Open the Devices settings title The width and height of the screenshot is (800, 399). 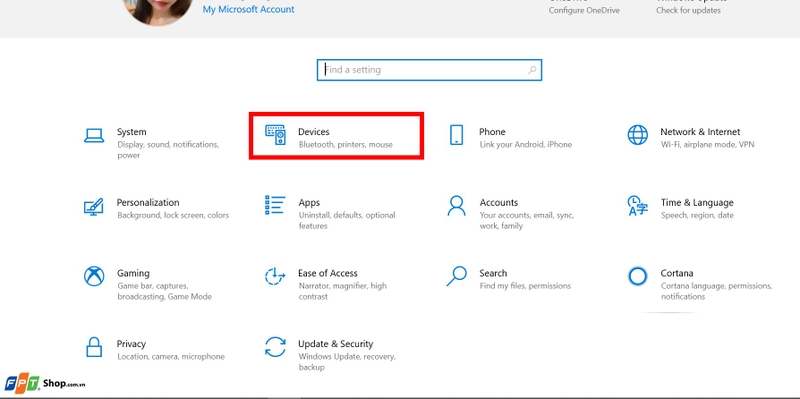tap(314, 132)
